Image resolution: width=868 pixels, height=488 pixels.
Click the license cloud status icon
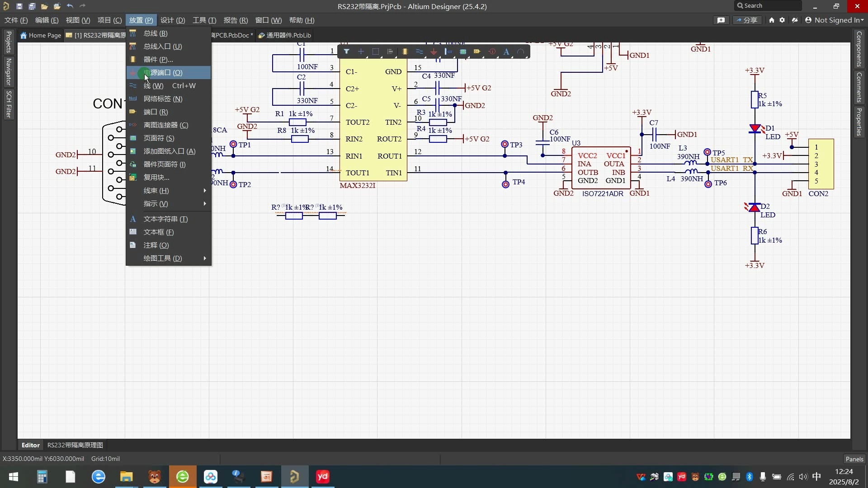pyautogui.click(x=795, y=20)
